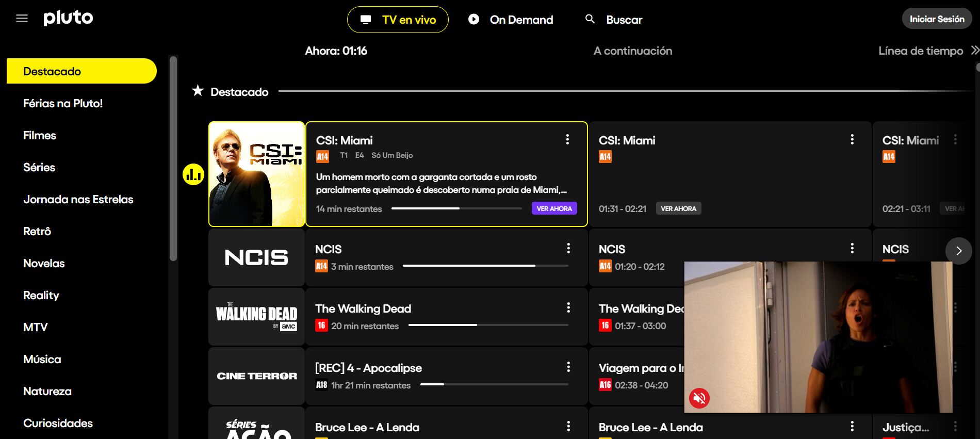Open options for current Bruce Lee - A Lenda
The height and width of the screenshot is (439, 980).
click(x=568, y=426)
